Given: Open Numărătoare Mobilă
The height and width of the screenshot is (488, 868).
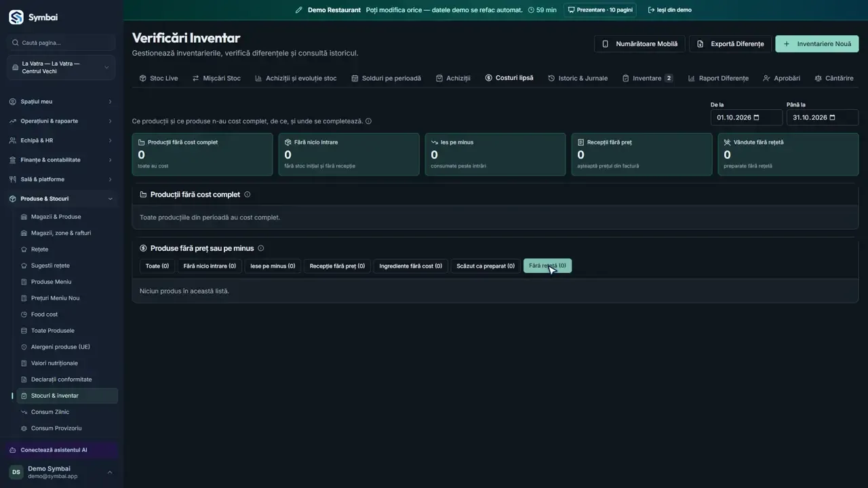Looking at the screenshot, I should click(639, 44).
